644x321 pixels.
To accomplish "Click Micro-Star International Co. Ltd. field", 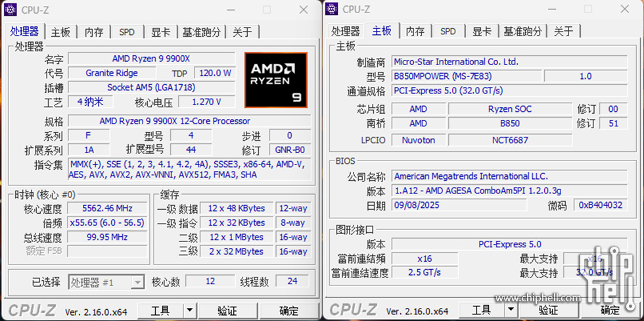I will pos(509,62).
